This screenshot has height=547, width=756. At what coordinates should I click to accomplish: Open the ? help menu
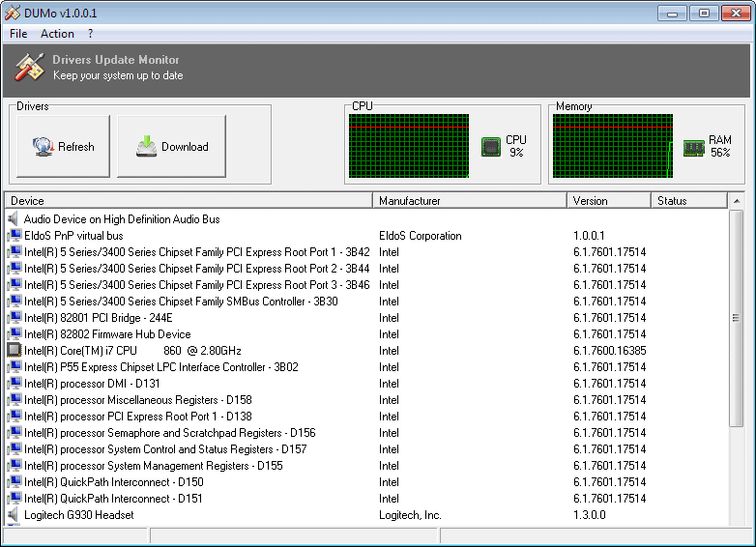(x=90, y=34)
